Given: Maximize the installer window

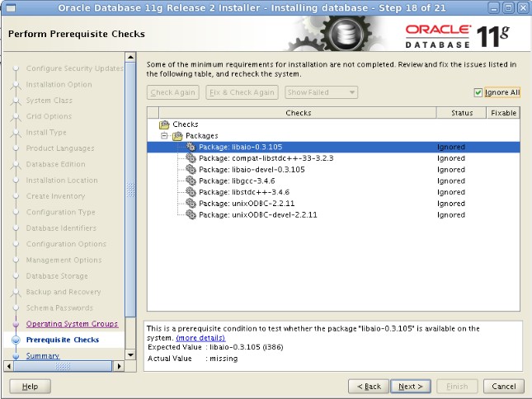Looking at the screenshot, I should (509, 7).
